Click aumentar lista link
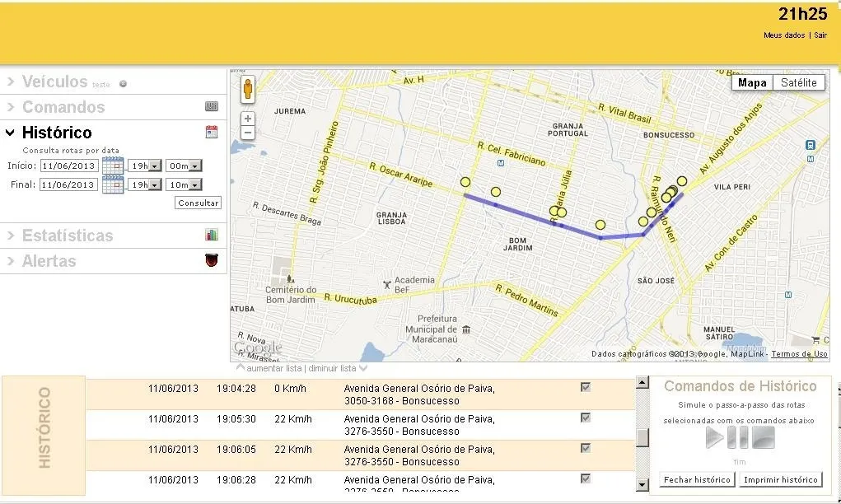841x504 pixels. tap(274, 368)
